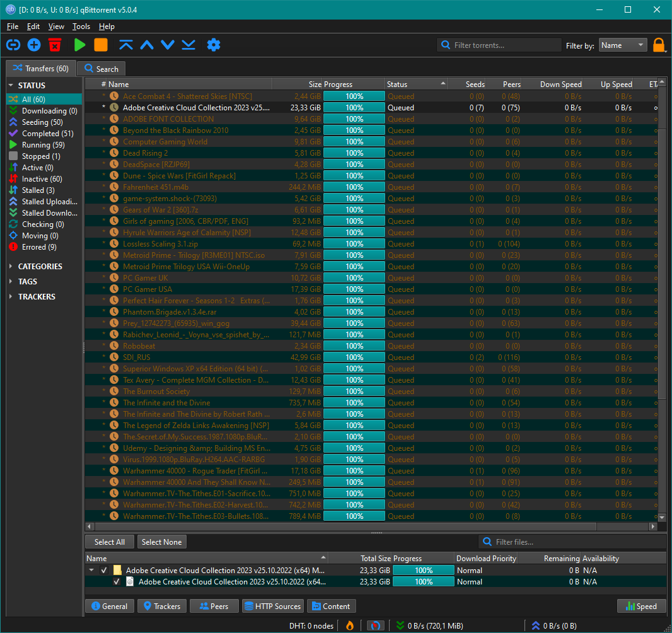Image resolution: width=672 pixels, height=633 pixels.
Task: Move selection to bottom of queue
Action: click(x=188, y=45)
